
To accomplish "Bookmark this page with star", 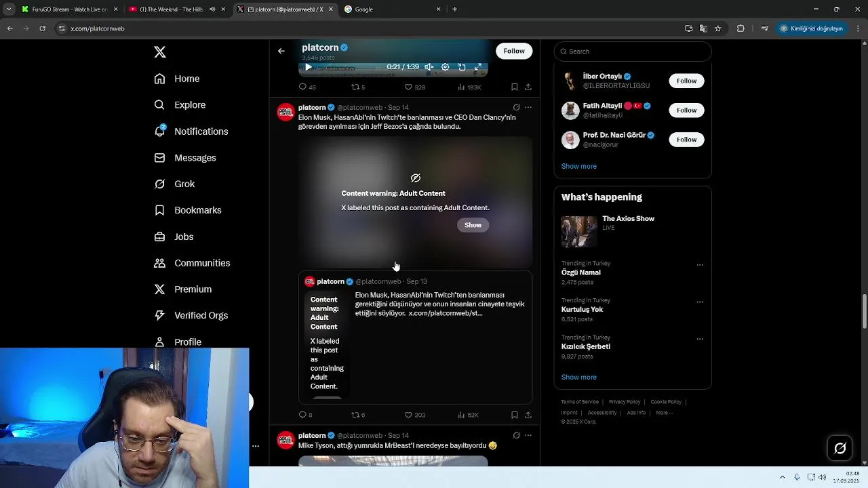I will [x=717, y=28].
